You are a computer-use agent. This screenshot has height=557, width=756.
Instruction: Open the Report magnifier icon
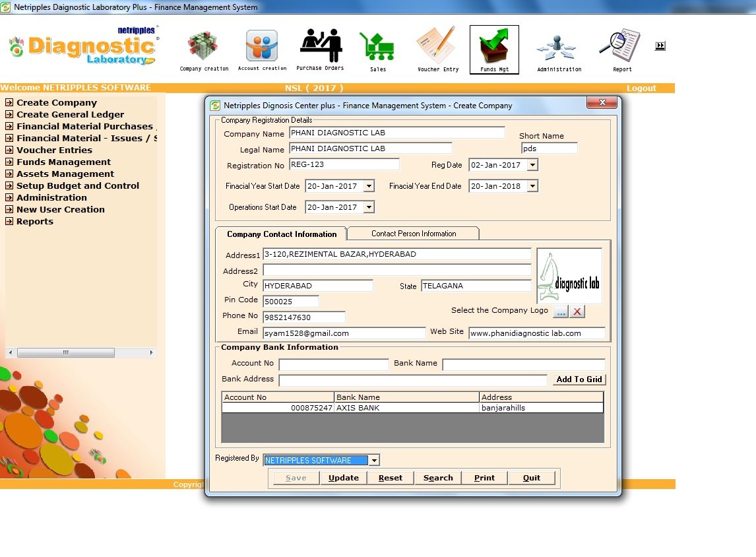point(621,46)
